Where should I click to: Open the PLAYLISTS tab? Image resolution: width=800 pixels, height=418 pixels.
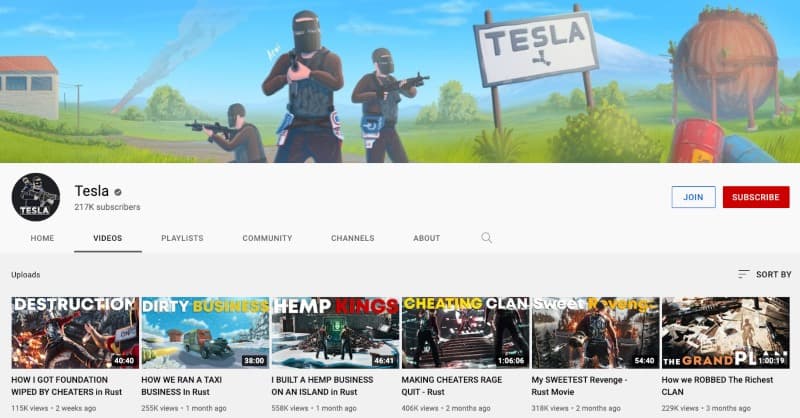click(182, 238)
